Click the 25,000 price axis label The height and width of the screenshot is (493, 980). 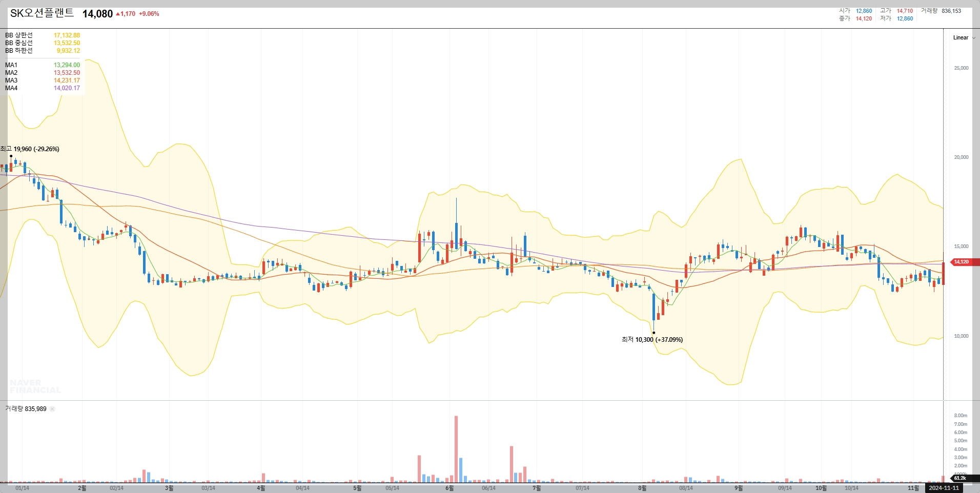pos(961,68)
